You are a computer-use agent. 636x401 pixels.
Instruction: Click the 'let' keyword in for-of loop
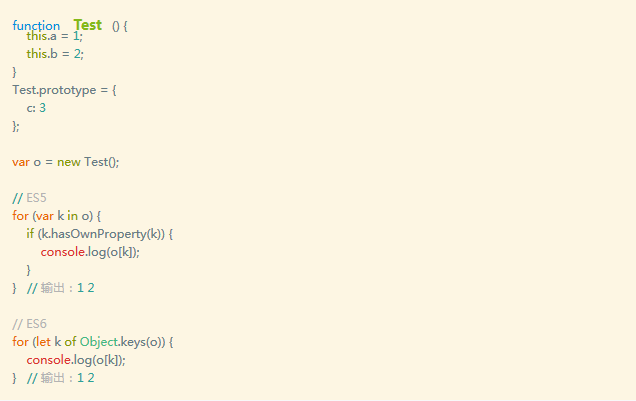point(43,342)
